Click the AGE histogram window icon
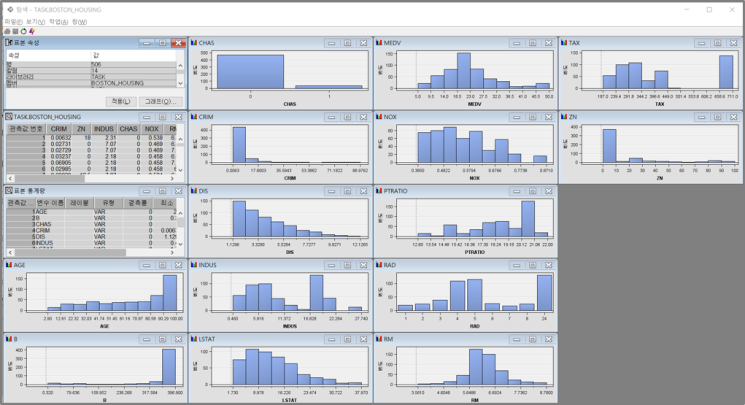The height and width of the screenshot is (405, 745). (x=9, y=265)
